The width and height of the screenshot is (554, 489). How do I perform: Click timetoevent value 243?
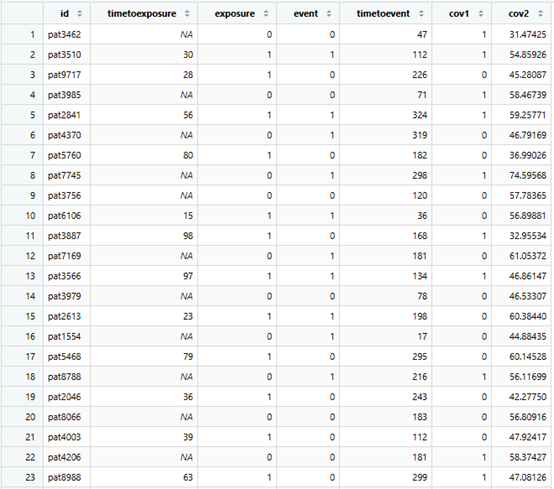point(419,397)
